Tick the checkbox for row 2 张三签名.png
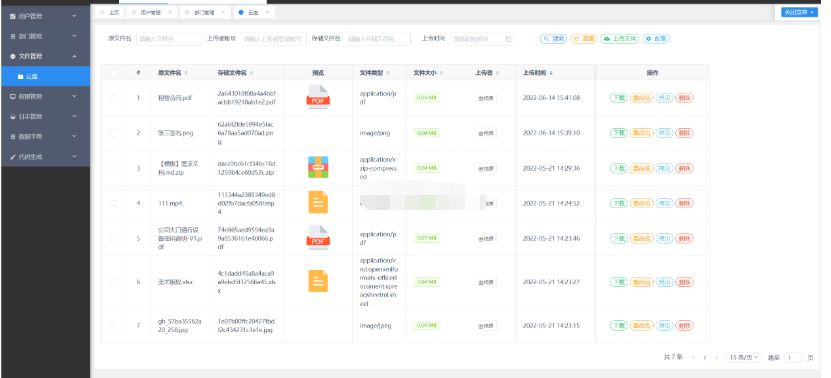The image size is (831, 378). (113, 133)
